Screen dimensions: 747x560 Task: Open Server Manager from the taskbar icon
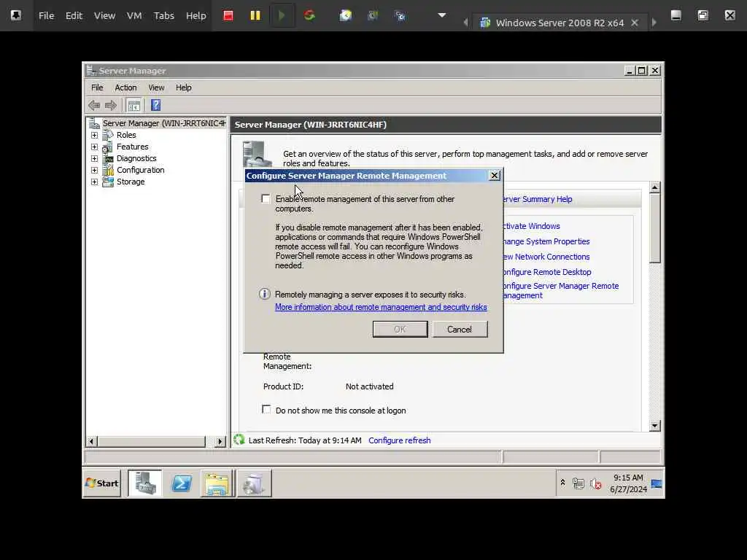145,483
